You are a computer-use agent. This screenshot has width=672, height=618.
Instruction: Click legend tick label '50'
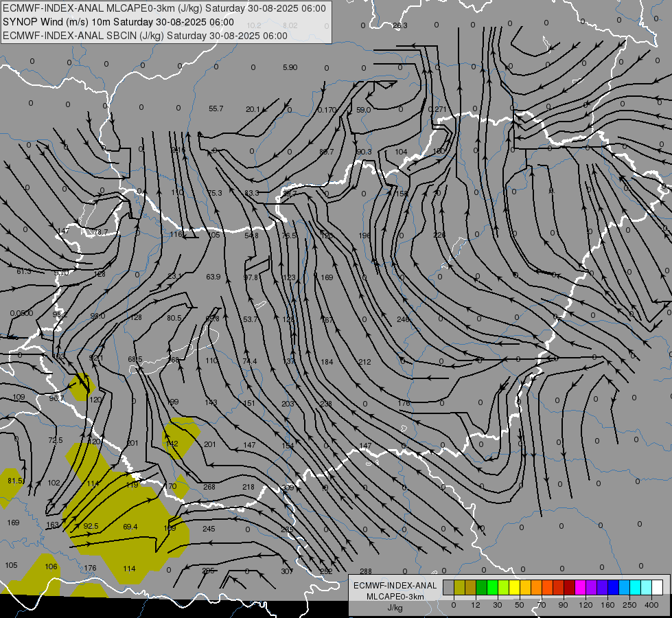(x=519, y=605)
